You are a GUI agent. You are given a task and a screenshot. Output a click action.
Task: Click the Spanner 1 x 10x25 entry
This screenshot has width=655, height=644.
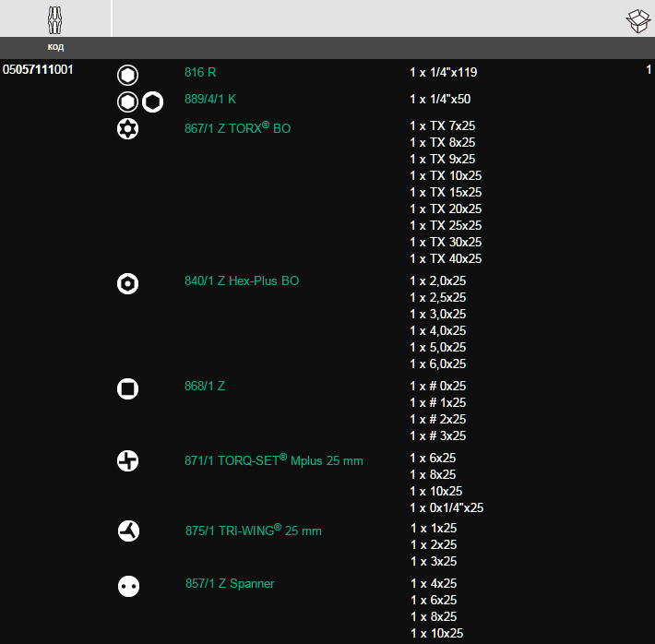click(x=437, y=634)
